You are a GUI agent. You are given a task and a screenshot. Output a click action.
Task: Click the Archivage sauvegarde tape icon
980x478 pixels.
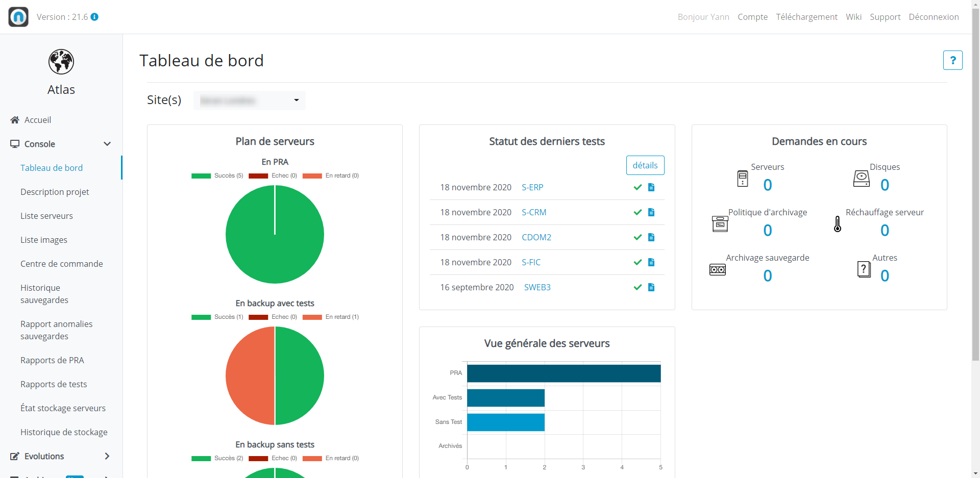718,269
